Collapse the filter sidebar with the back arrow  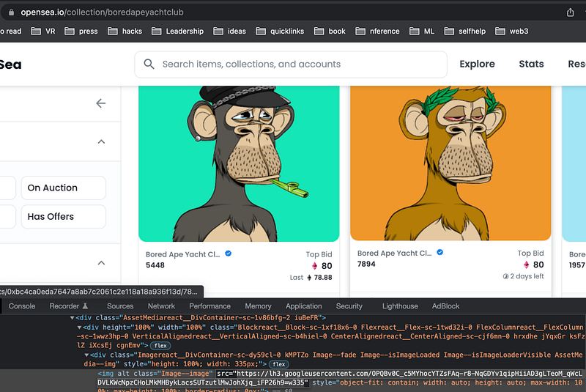(x=101, y=103)
